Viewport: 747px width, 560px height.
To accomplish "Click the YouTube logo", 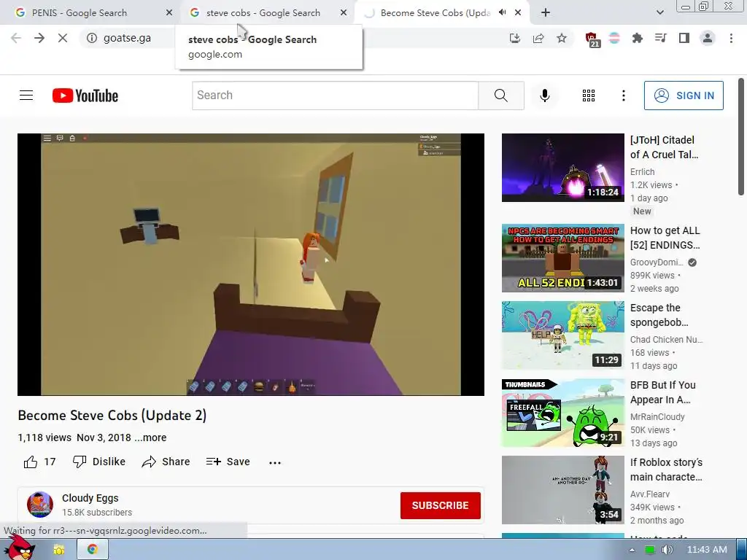I will pos(85,96).
